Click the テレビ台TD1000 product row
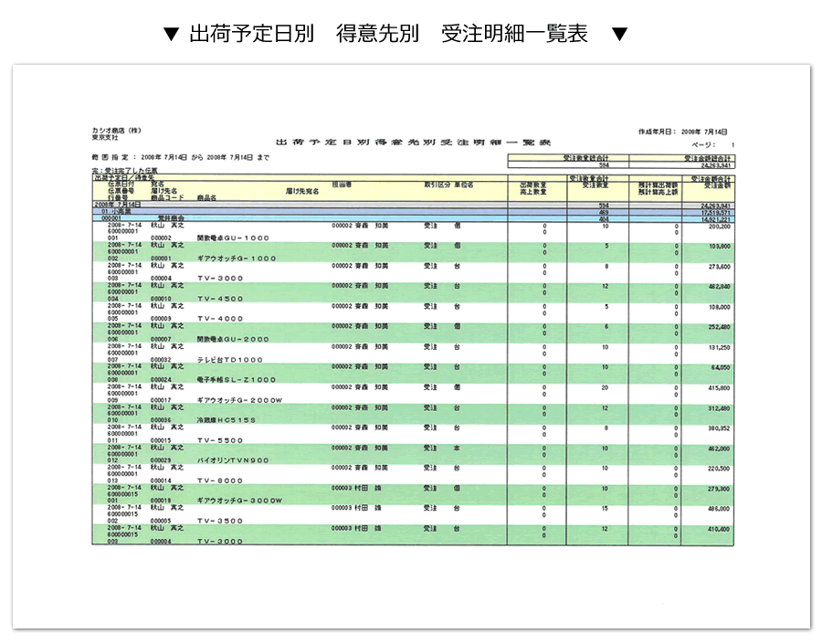Image resolution: width=822 pixels, height=644 pixels. tap(229, 359)
